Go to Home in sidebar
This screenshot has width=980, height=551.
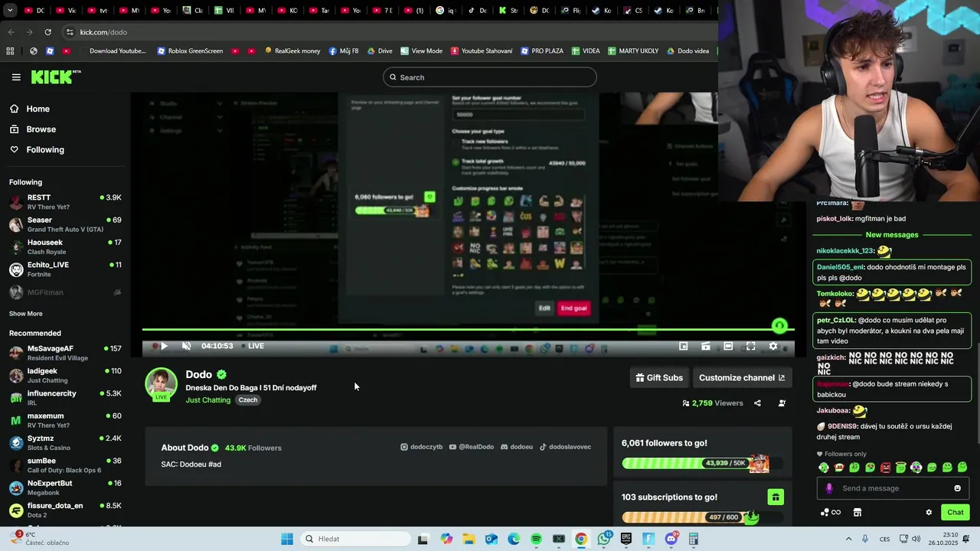(30, 109)
